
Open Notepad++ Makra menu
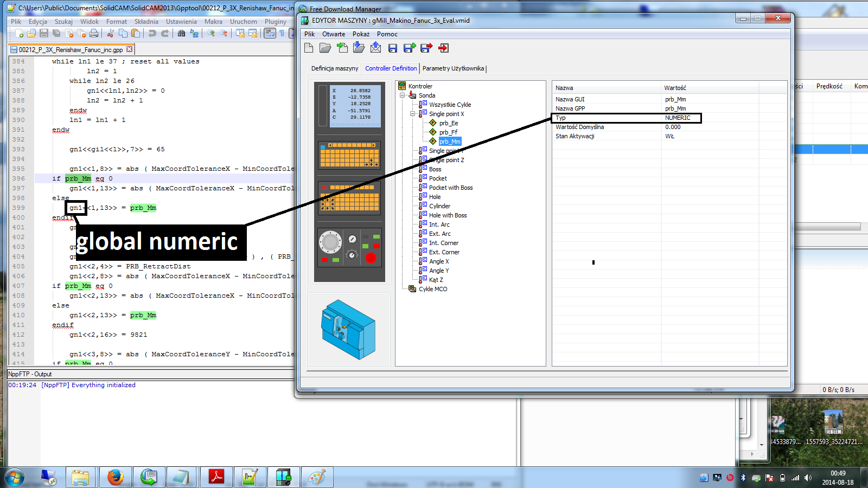point(213,22)
